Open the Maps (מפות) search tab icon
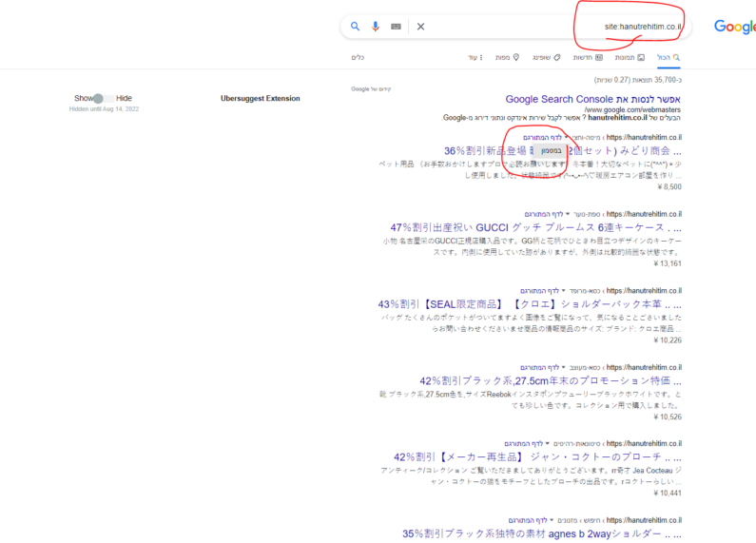The height and width of the screenshot is (543, 756). click(x=516, y=58)
